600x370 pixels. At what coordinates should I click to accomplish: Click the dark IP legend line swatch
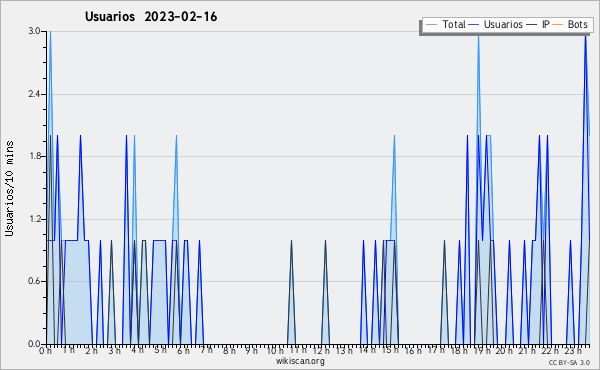tap(532, 25)
